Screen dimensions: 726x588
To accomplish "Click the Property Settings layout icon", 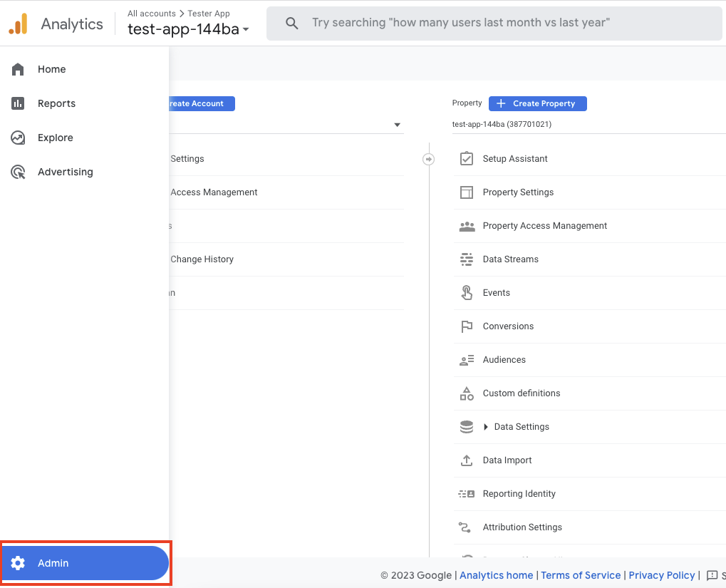I will 466,192.
